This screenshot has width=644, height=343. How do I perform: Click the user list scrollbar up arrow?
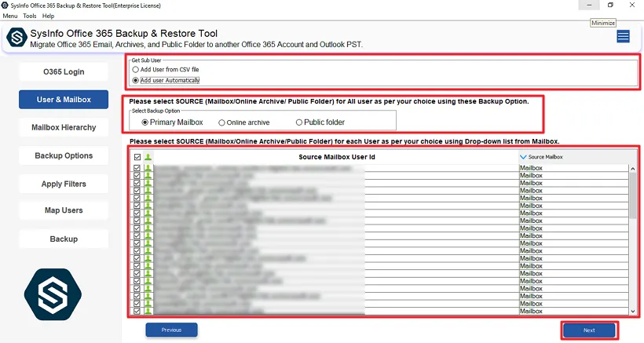coord(633,168)
